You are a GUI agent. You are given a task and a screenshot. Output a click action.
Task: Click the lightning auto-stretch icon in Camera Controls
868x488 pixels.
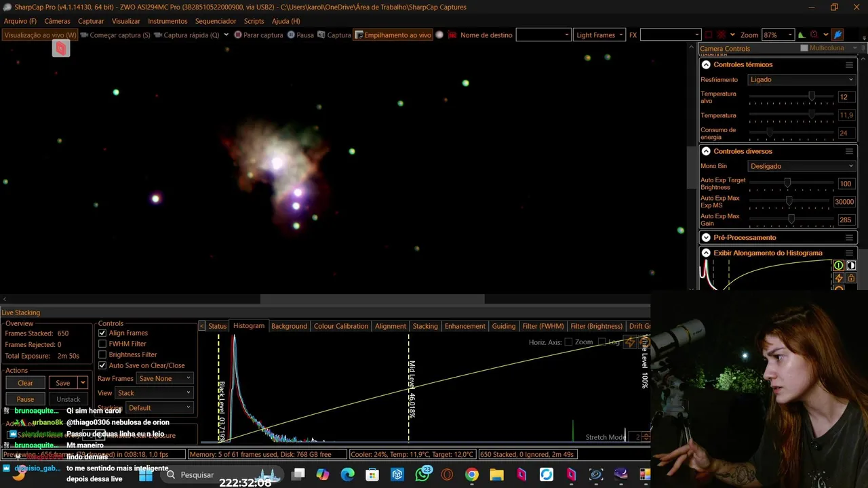(839, 278)
